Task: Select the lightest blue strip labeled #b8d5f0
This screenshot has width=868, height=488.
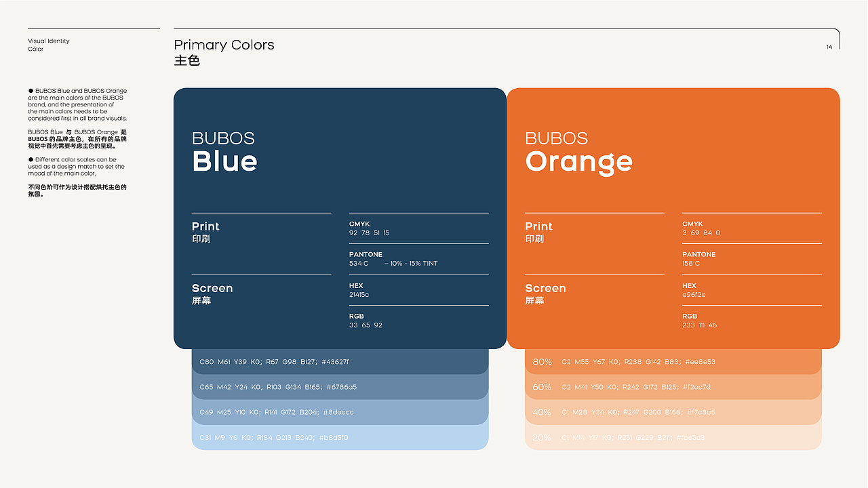Action: [x=340, y=438]
